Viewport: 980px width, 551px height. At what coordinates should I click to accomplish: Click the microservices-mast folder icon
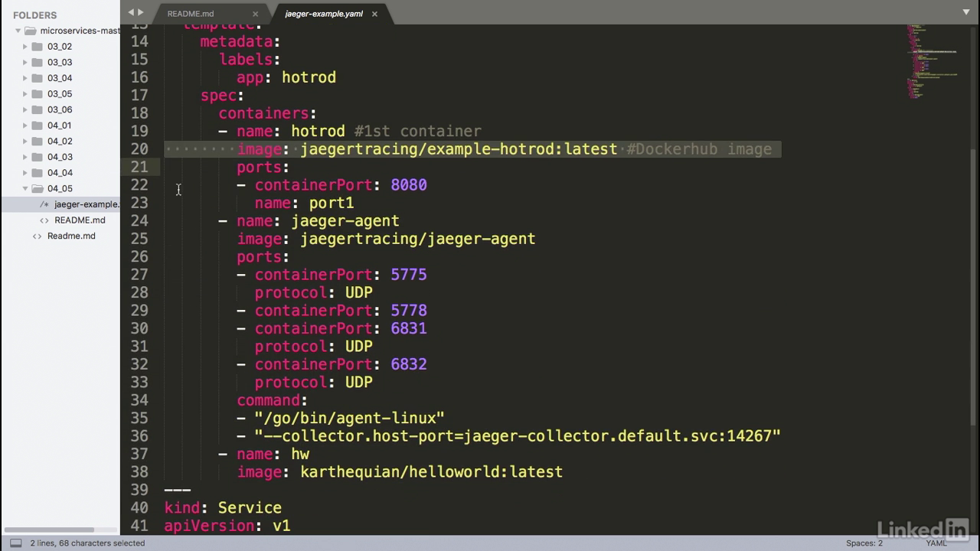(x=31, y=31)
